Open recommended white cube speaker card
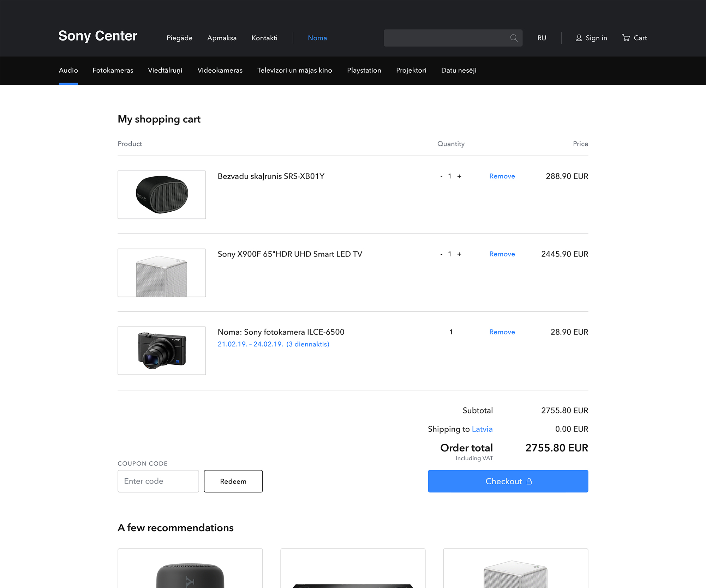The width and height of the screenshot is (706, 588). pos(516,568)
